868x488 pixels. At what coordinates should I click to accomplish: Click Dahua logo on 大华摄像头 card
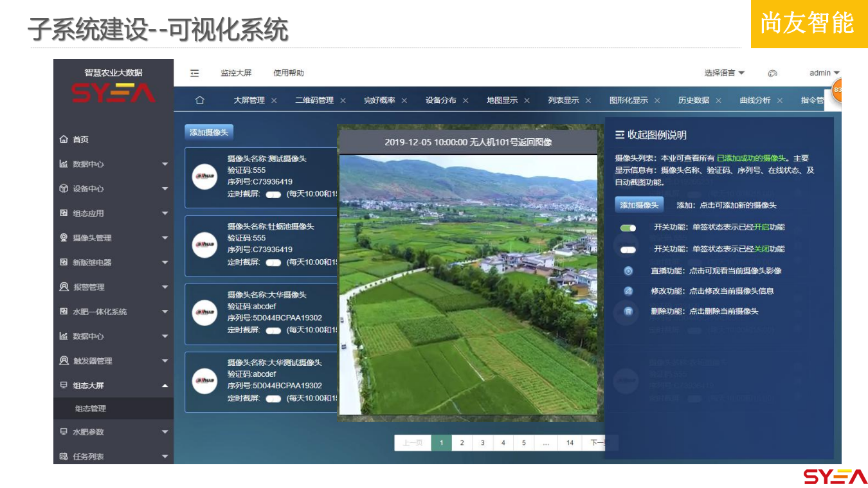click(x=204, y=312)
